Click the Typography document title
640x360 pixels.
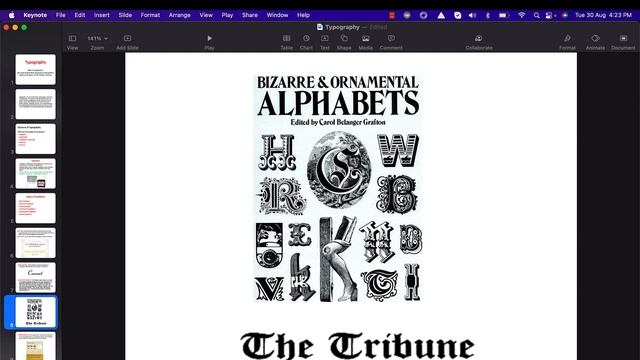342,27
